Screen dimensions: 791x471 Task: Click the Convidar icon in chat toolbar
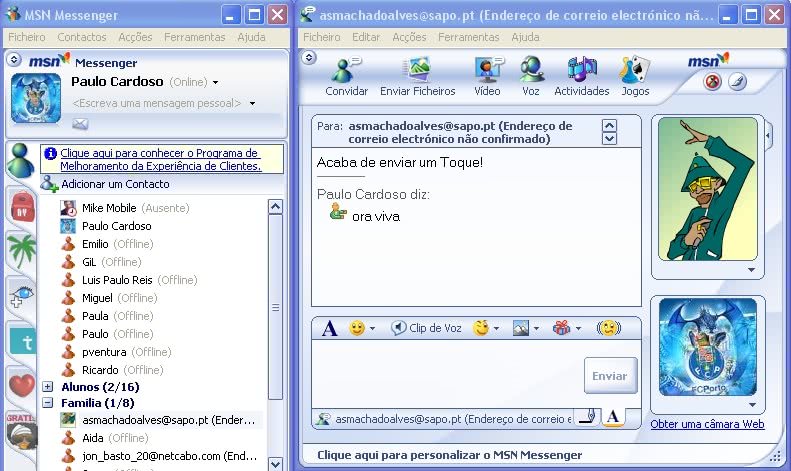pos(346,76)
